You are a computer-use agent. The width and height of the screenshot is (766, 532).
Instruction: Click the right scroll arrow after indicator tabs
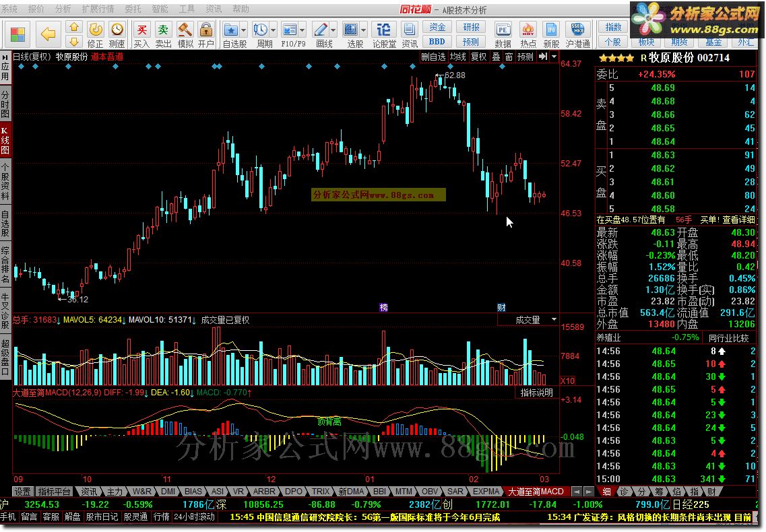[x=589, y=492]
